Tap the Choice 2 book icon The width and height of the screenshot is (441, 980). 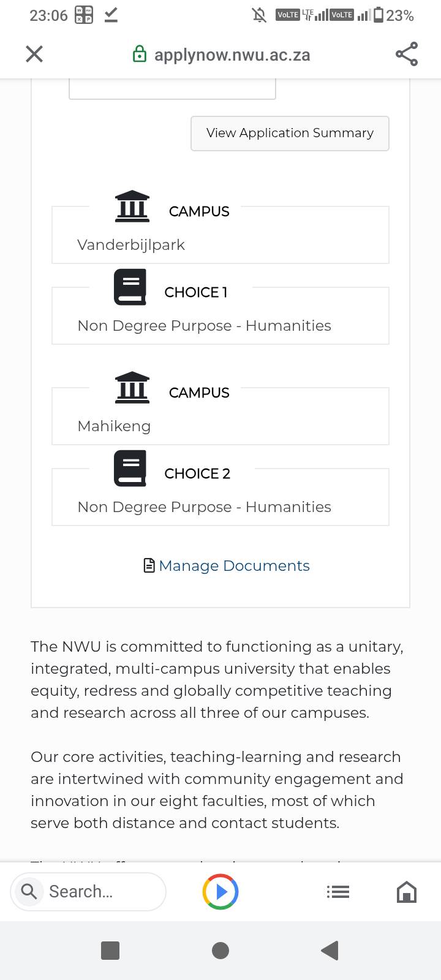pyautogui.click(x=130, y=469)
